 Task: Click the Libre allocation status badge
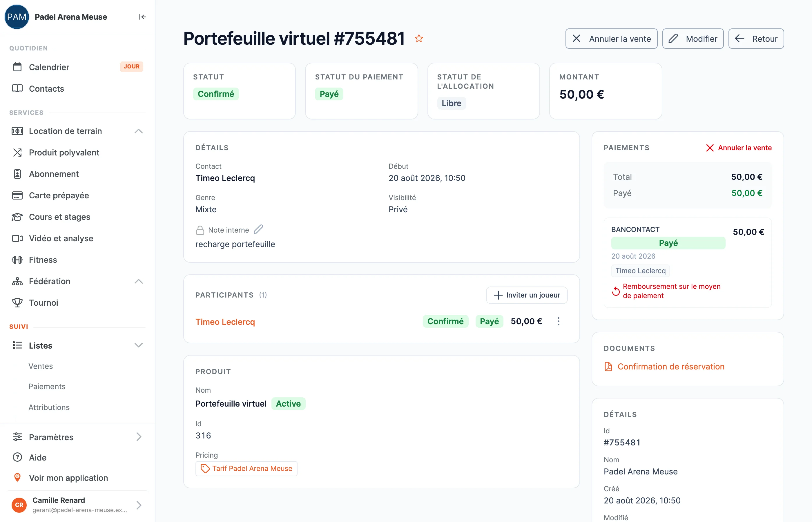point(452,103)
